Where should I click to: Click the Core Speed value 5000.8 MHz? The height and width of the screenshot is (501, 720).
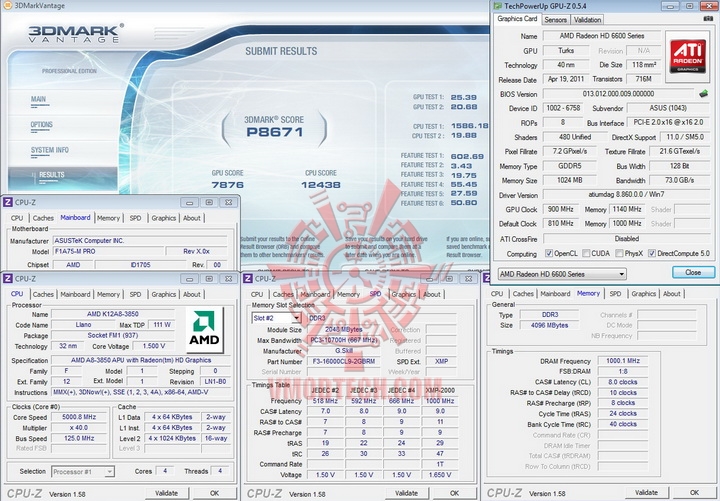coord(79,417)
